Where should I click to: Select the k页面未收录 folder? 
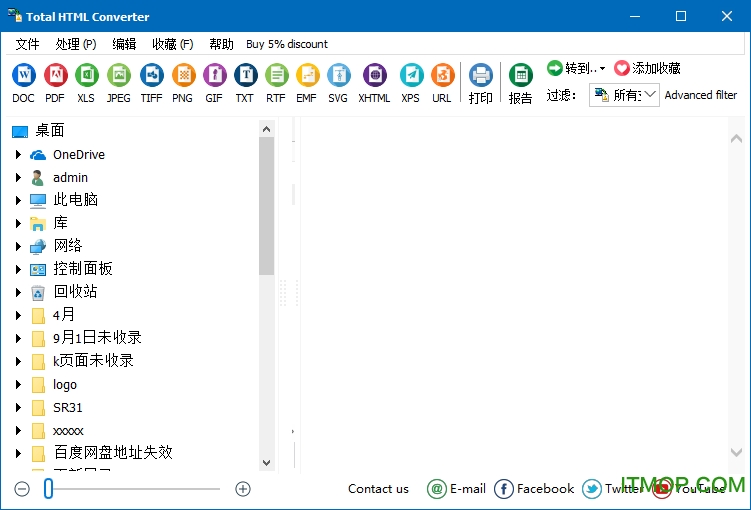(x=93, y=361)
